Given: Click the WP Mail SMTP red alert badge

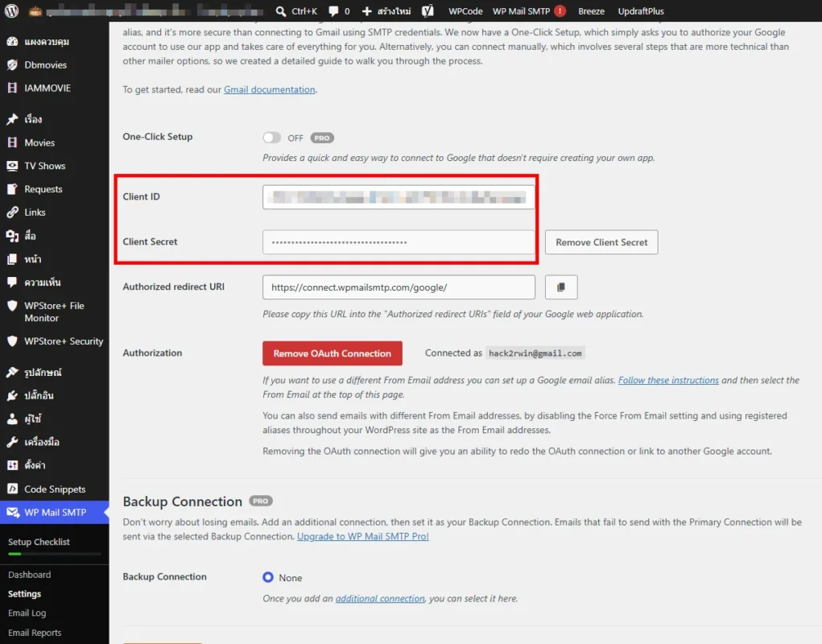Looking at the screenshot, I should (x=560, y=10).
